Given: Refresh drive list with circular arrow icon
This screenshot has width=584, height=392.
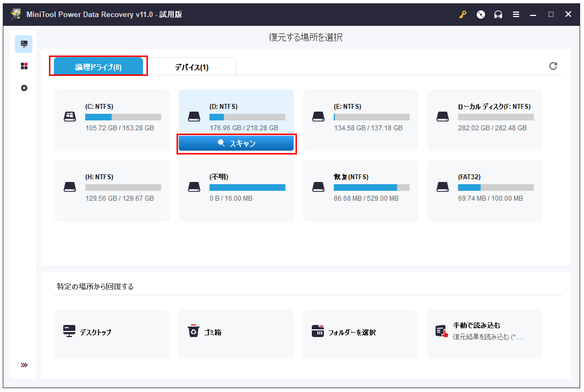Looking at the screenshot, I should (553, 65).
